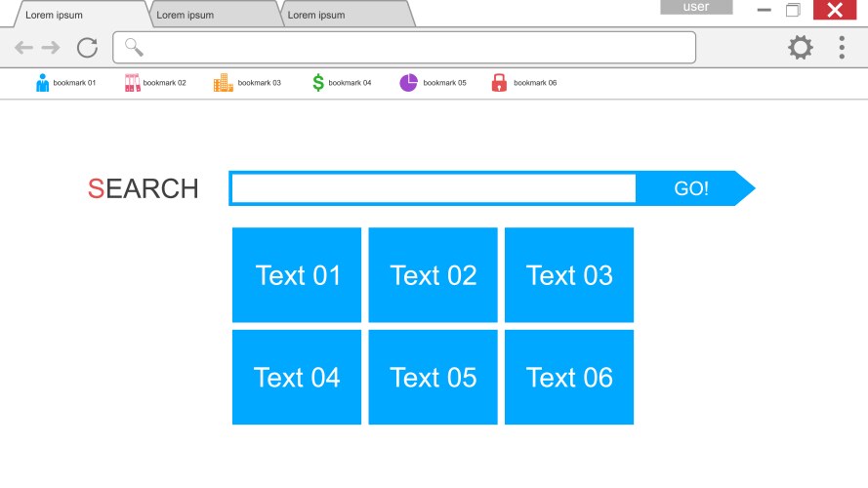Open bookmark 02 in the bookmarks bar
The height and width of the screenshot is (488, 868).
(155, 83)
